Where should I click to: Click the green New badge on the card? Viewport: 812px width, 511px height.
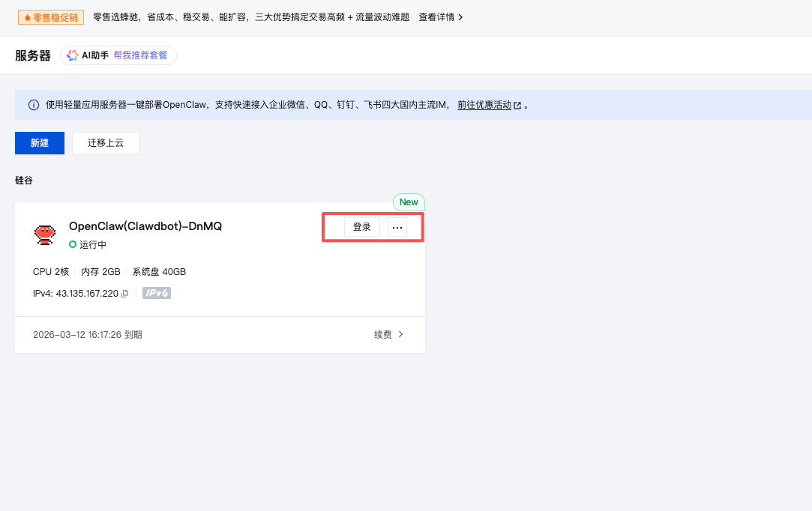coord(409,202)
